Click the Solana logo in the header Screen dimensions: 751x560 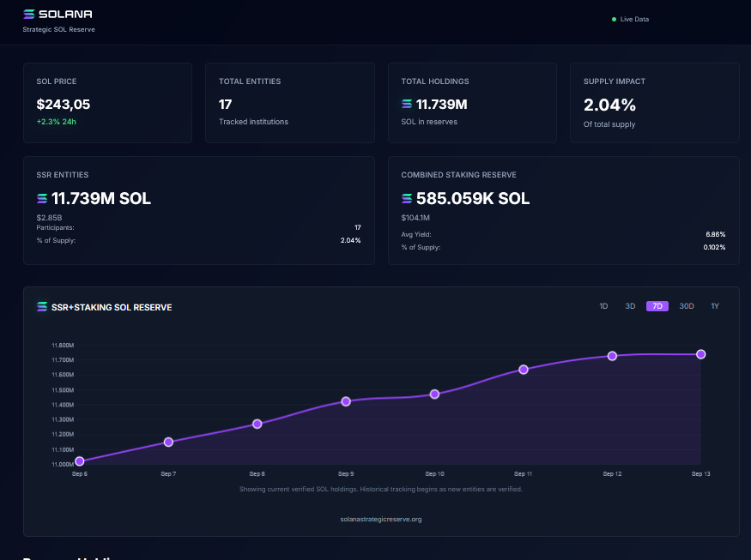[58, 15]
